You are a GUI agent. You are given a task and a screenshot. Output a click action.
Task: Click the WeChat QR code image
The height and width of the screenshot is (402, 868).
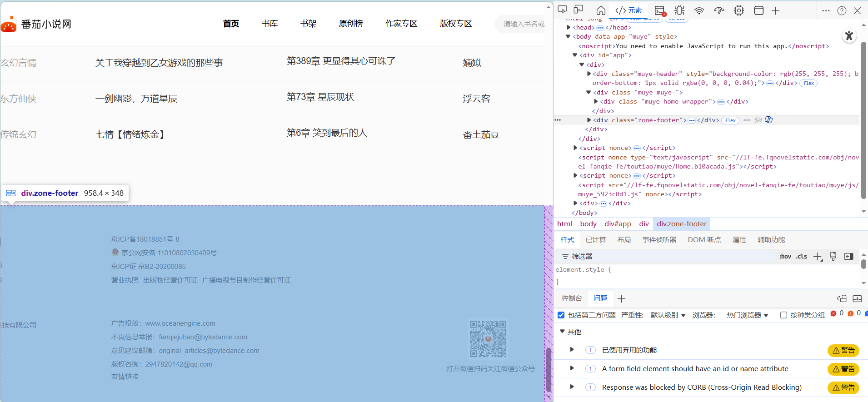click(x=488, y=339)
